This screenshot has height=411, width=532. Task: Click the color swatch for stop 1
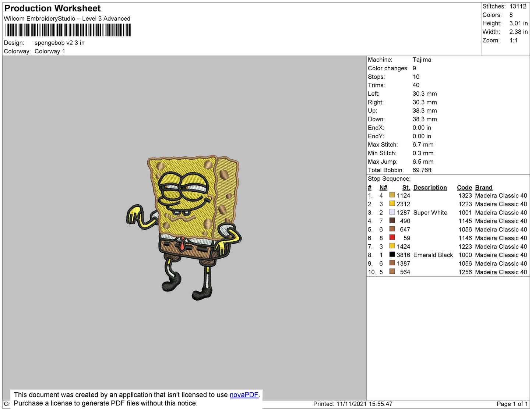coord(392,195)
